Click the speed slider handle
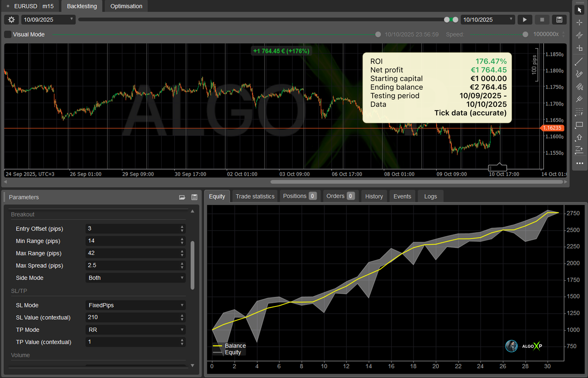 pyautogui.click(x=525, y=34)
